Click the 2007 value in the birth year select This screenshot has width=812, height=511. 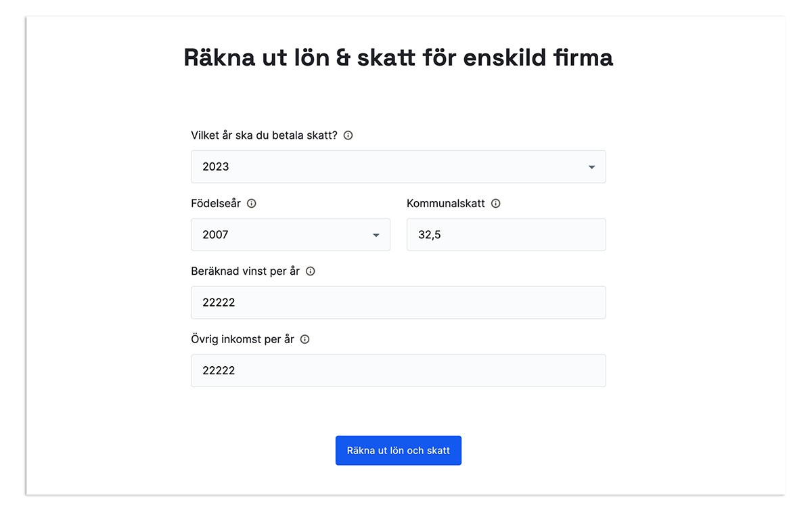point(215,234)
